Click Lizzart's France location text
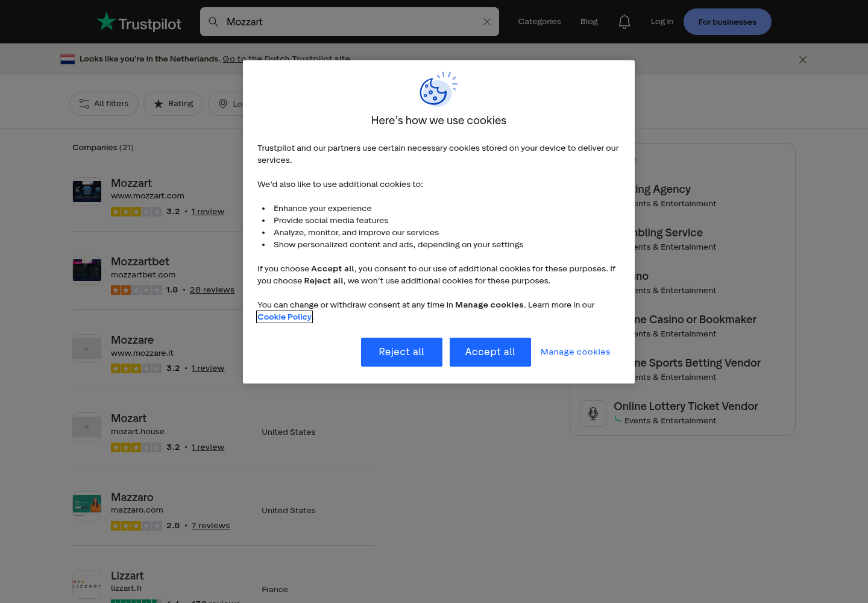 275,590
